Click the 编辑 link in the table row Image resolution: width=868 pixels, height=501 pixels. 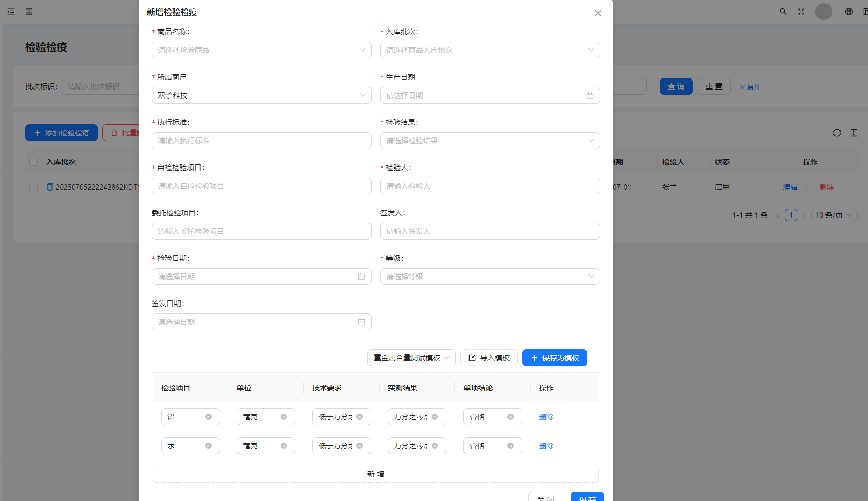point(791,187)
